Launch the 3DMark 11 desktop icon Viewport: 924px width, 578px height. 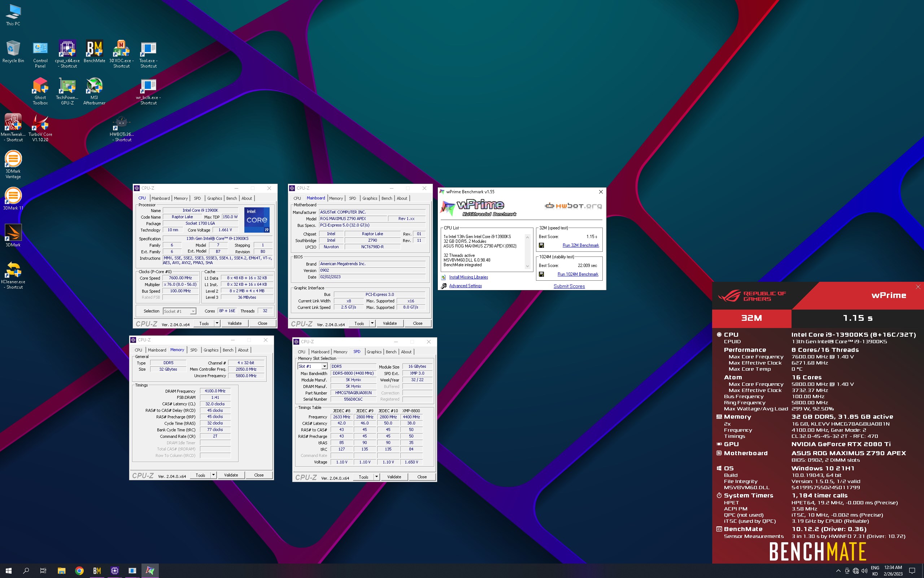[13, 199]
